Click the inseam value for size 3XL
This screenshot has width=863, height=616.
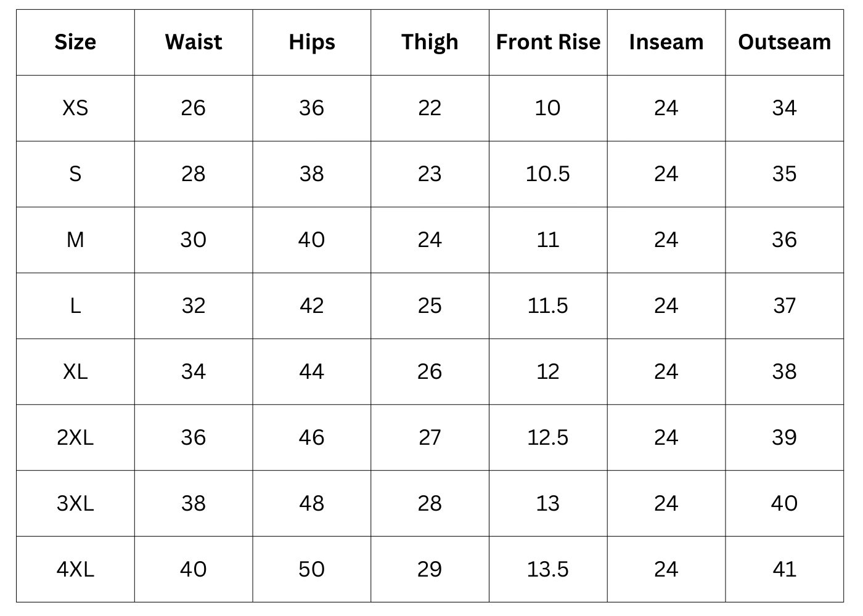click(666, 503)
